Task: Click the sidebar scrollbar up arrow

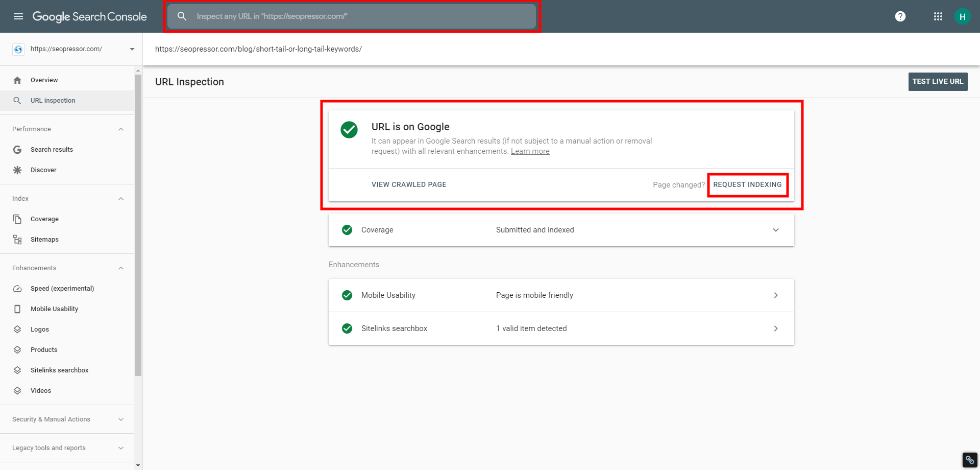Action: pos(138,70)
